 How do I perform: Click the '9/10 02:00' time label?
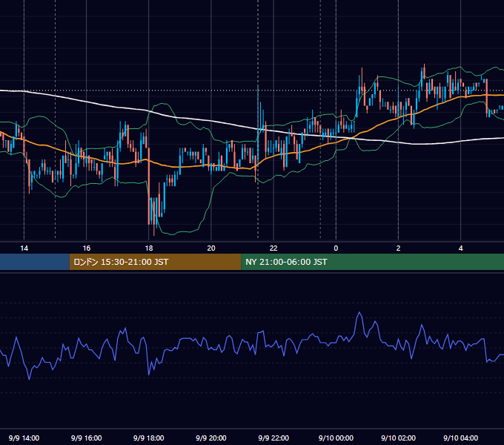(398, 438)
